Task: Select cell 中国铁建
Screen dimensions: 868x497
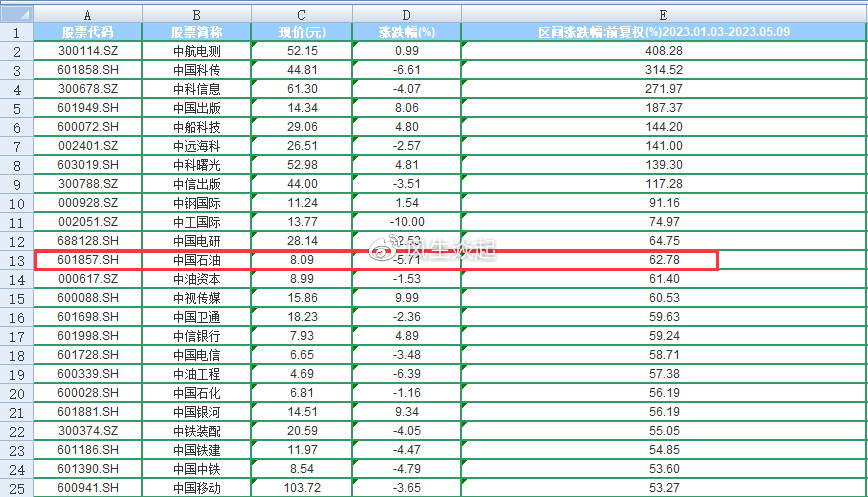Action: [197, 450]
